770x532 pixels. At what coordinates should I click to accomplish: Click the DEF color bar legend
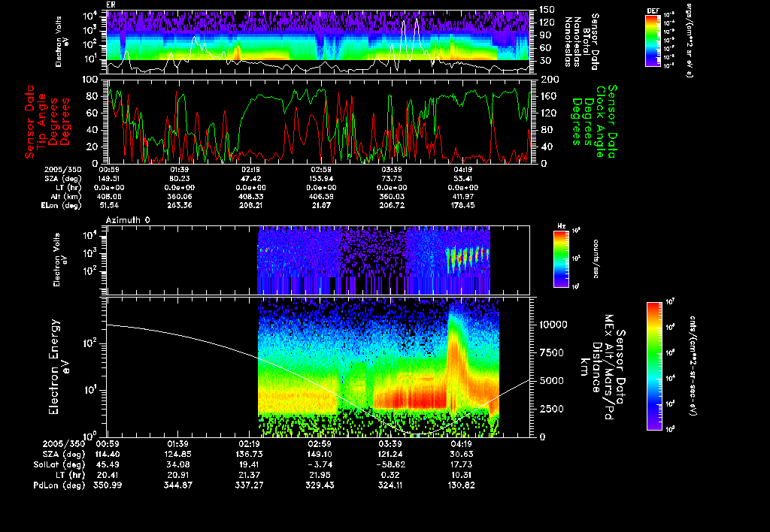(x=653, y=41)
